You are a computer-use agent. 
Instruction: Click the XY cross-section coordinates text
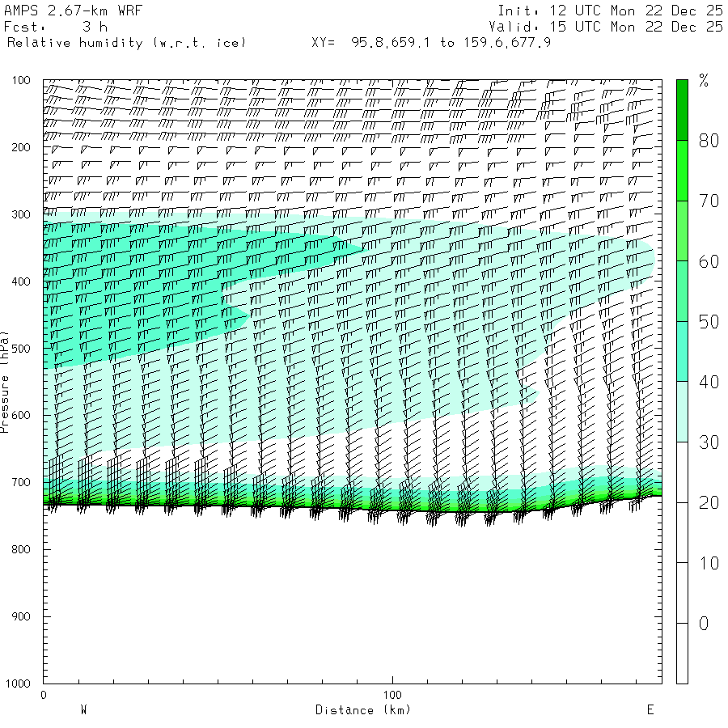(x=431, y=43)
